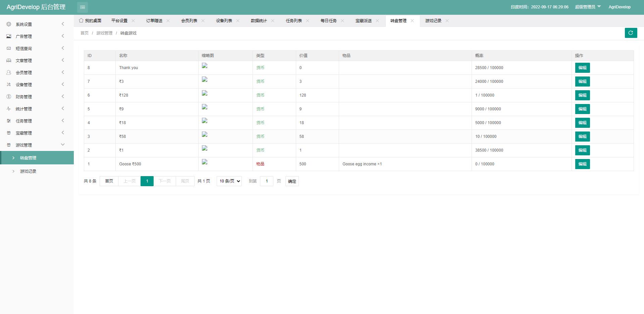Switch to the 我的桌面 tab
Image resolution: width=644 pixels, height=314 pixels.
[93, 20]
